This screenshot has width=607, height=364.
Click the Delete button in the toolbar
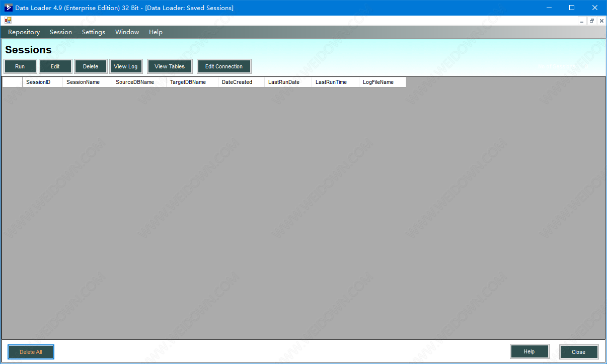(x=91, y=66)
